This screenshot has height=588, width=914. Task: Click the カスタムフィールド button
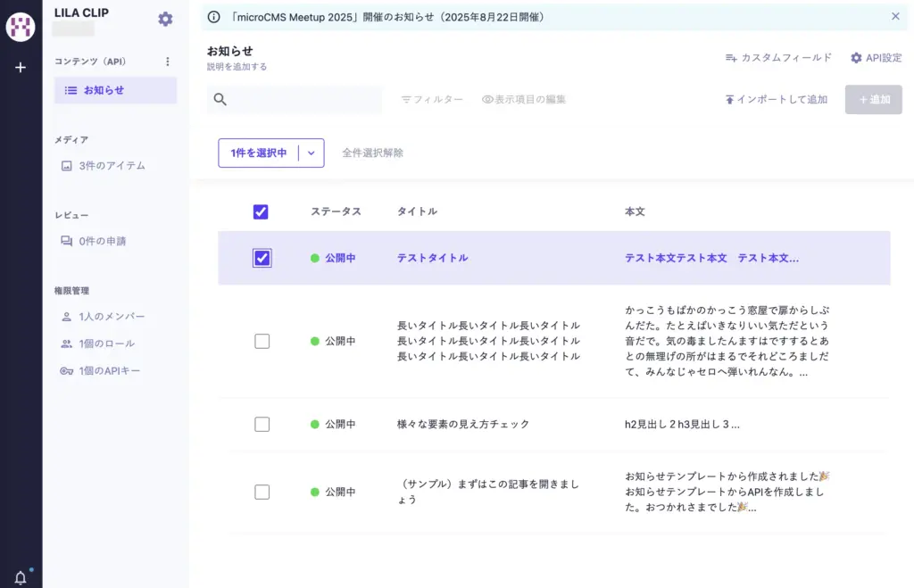[x=778, y=58]
